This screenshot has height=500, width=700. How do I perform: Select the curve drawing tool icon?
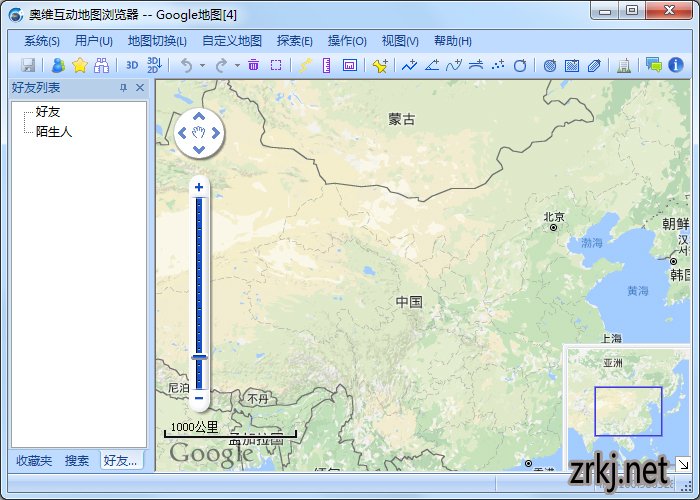454,66
